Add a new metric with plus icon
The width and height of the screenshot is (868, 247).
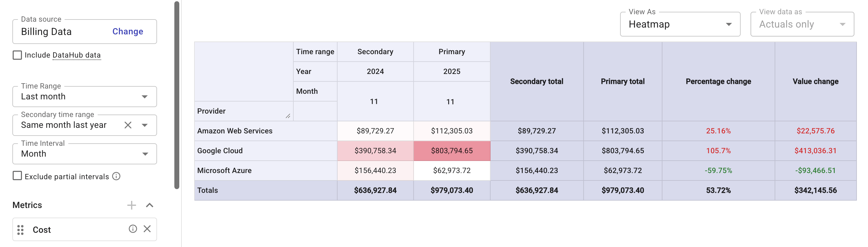(x=131, y=205)
